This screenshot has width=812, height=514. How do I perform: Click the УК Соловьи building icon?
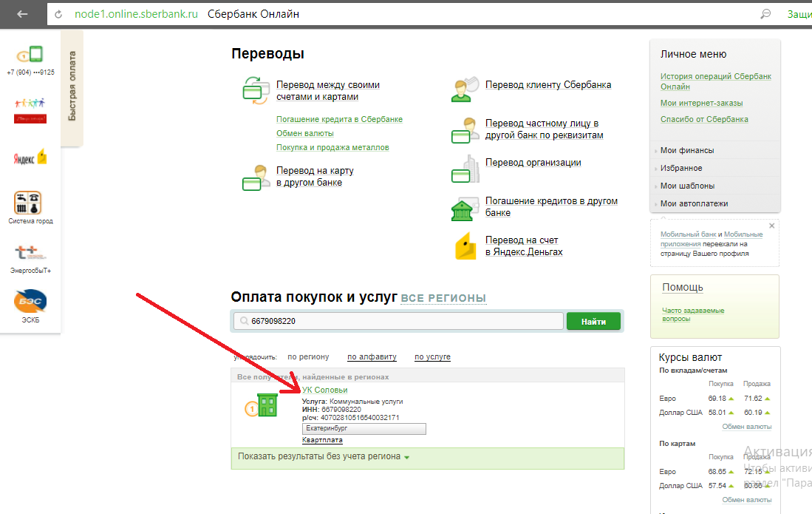(x=262, y=405)
